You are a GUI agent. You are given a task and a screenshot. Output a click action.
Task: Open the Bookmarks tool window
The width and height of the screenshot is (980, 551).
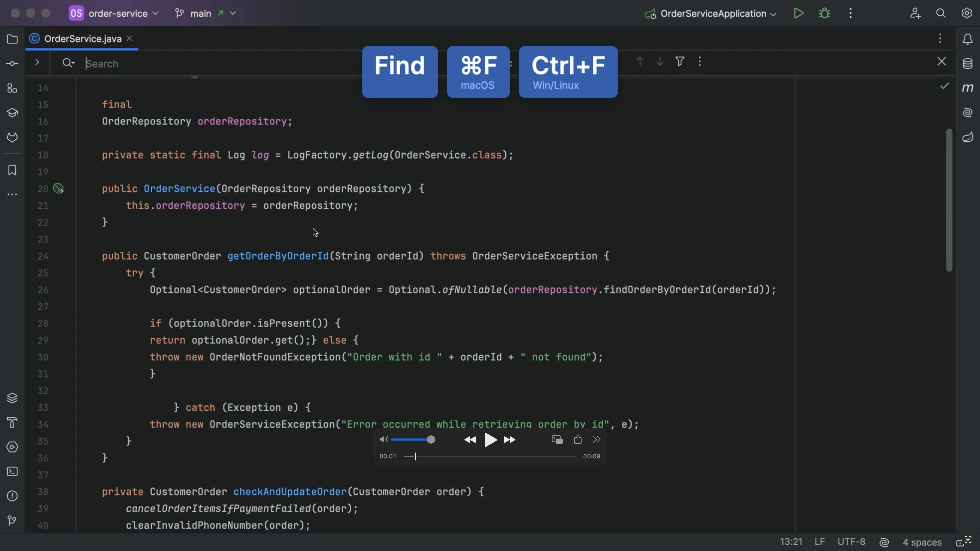(x=12, y=170)
